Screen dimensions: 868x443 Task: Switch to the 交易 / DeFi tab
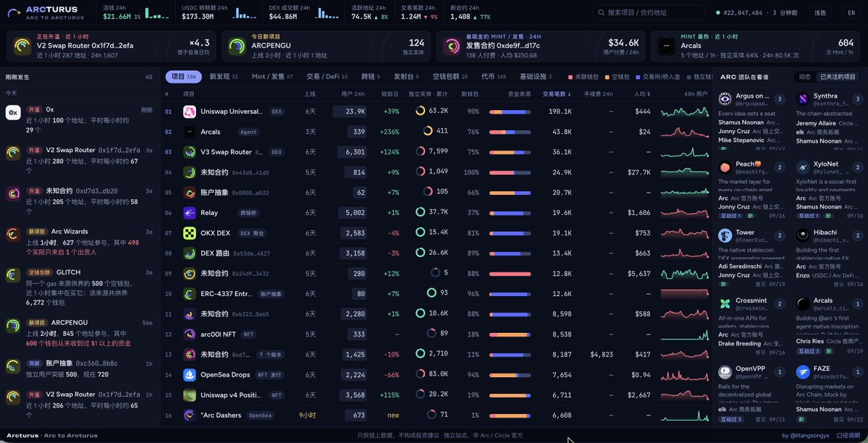[327, 77]
